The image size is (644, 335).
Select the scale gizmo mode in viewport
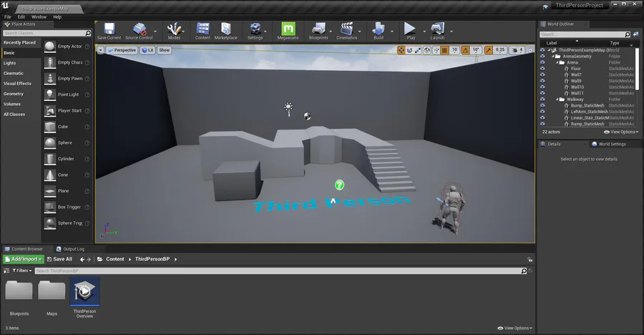point(418,50)
